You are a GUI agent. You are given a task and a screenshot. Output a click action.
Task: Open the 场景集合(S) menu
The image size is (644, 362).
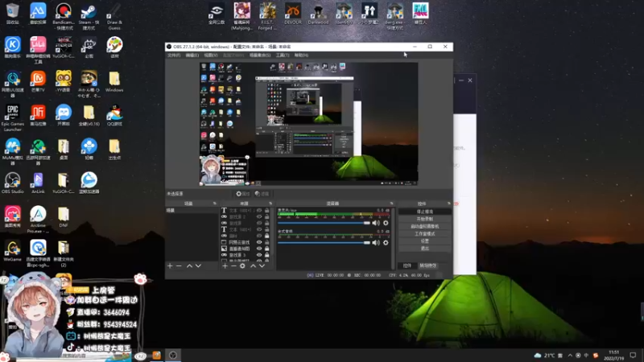tap(259, 55)
